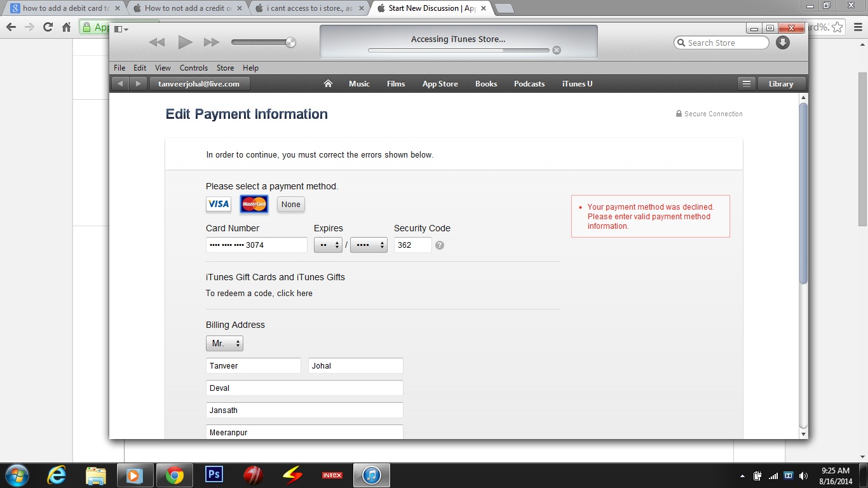Click the address field containing Jansath
The height and width of the screenshot is (488, 868).
[304, 410]
